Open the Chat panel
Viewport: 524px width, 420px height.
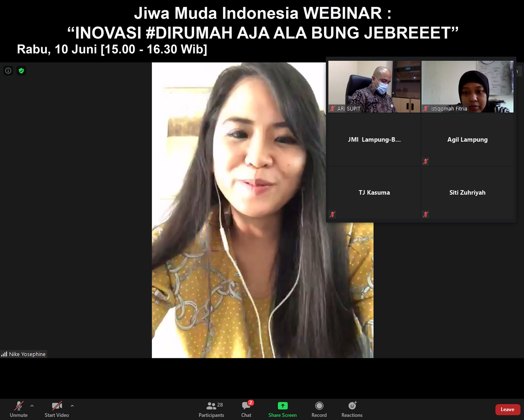[x=246, y=409]
